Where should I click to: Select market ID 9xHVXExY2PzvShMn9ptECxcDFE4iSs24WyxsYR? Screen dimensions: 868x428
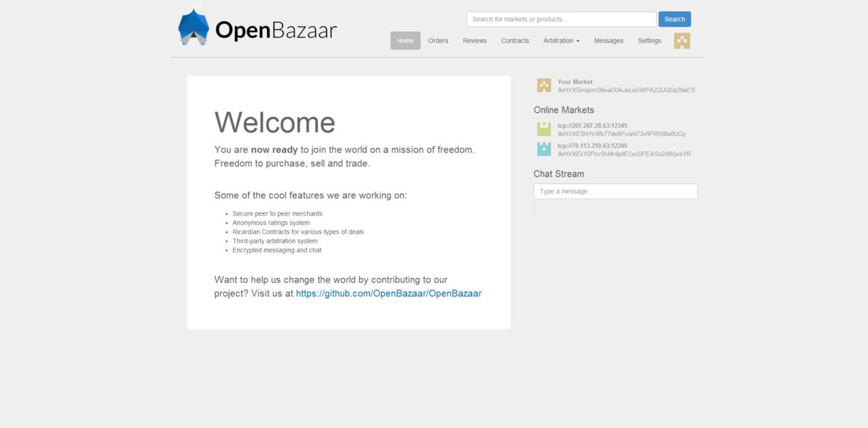[x=624, y=154]
